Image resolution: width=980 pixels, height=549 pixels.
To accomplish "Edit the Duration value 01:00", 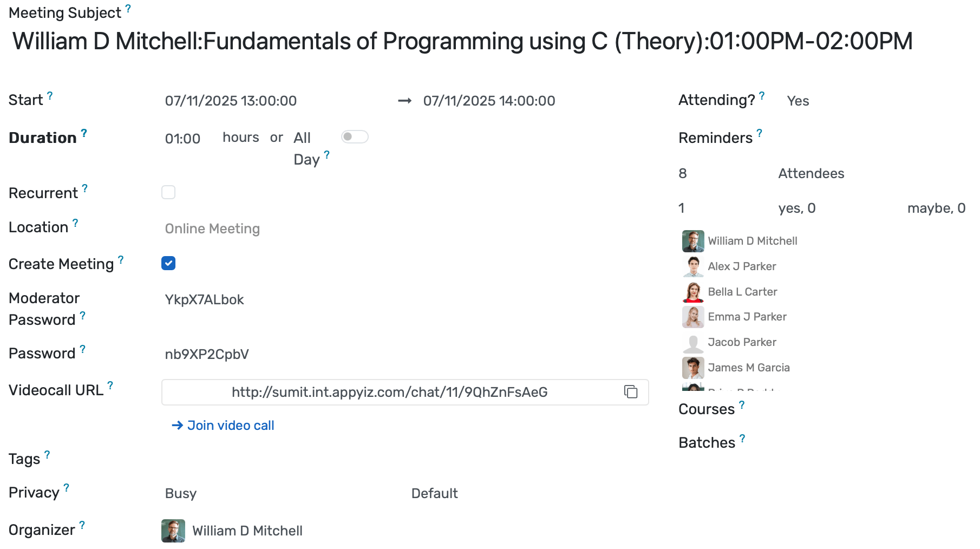I will (x=182, y=139).
